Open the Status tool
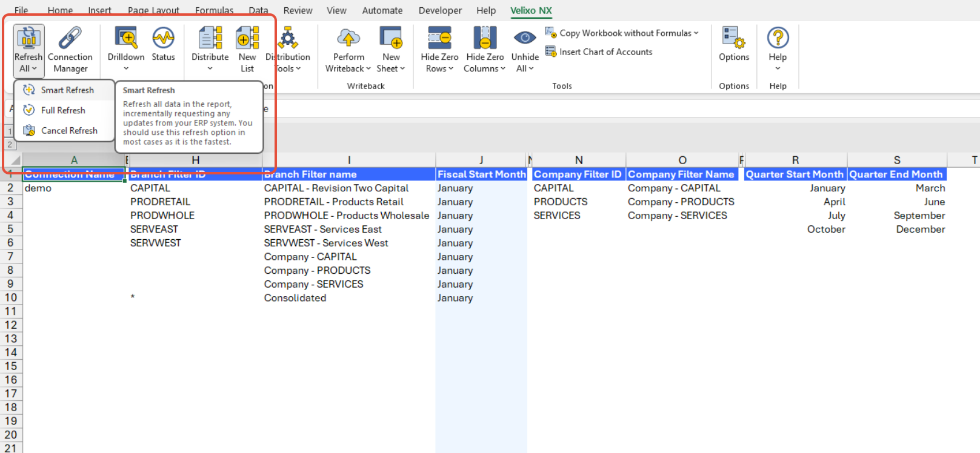The image size is (980, 453). click(x=163, y=44)
